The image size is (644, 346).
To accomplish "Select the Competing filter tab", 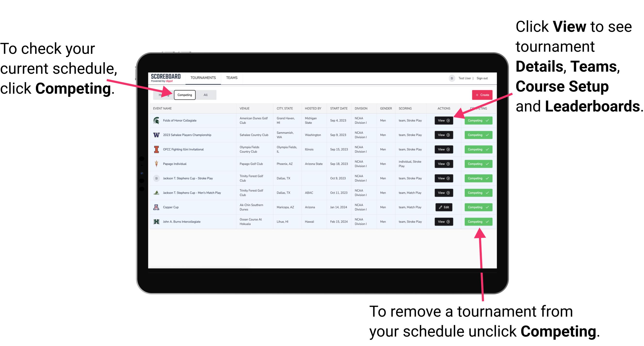I will tap(184, 95).
